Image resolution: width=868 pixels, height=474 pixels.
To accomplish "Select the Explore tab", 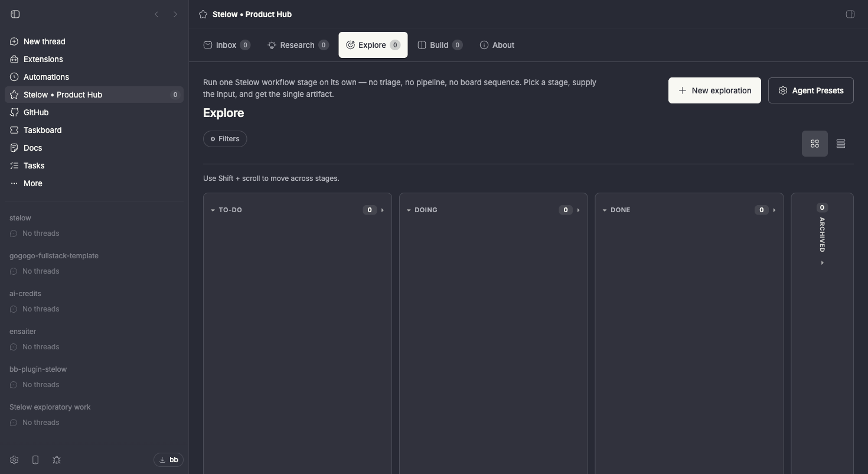I will 373,45.
